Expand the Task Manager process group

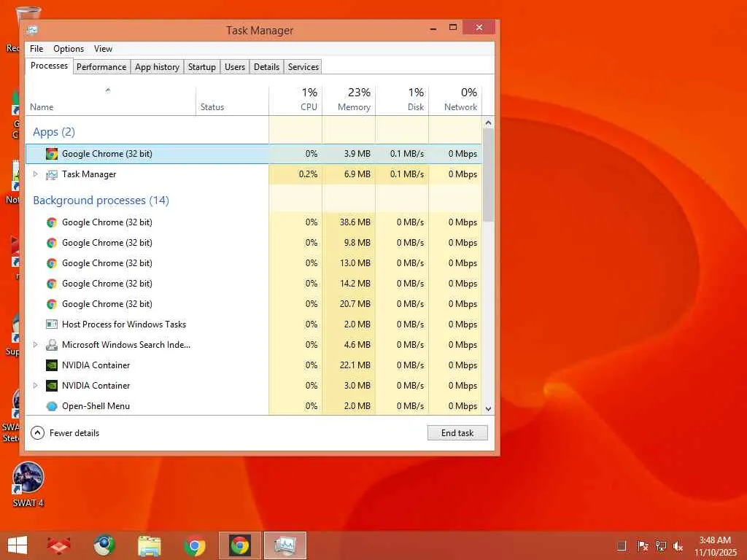coord(35,174)
